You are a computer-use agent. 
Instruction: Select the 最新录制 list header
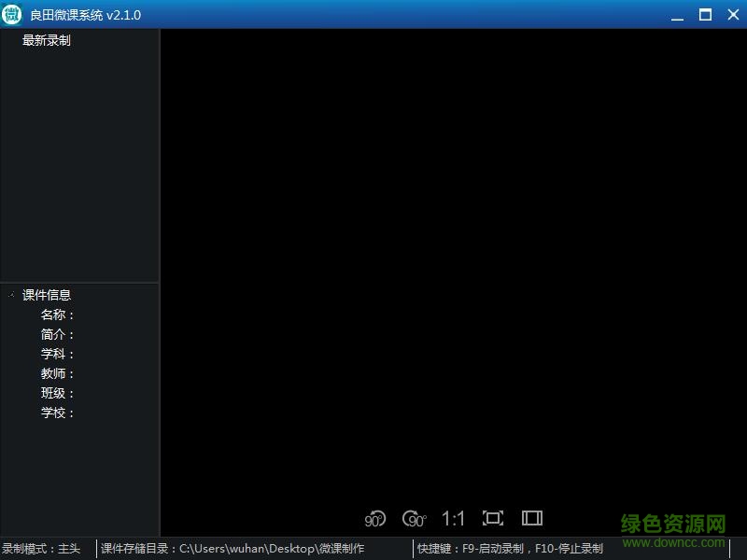point(47,40)
